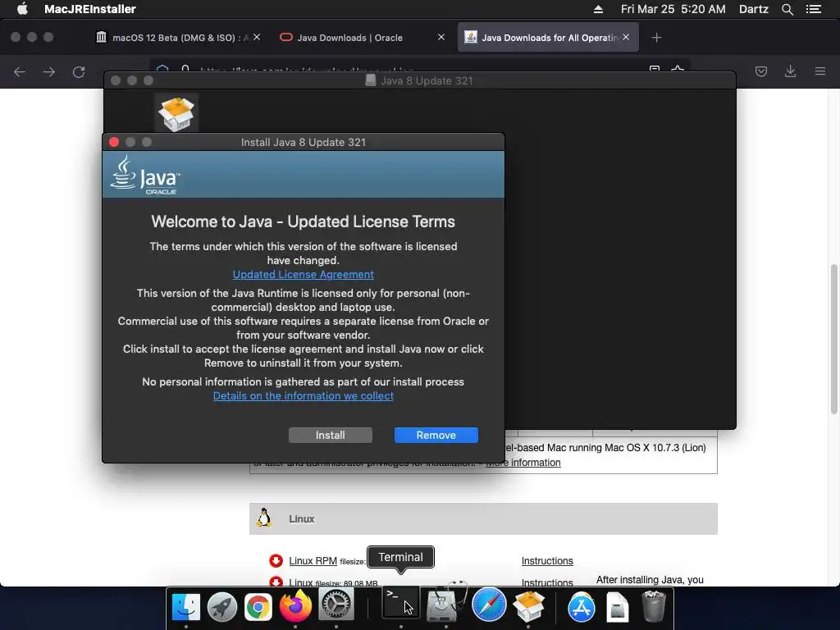
Task: Open the disk image icon in Dock
Action: pyautogui.click(x=617, y=607)
